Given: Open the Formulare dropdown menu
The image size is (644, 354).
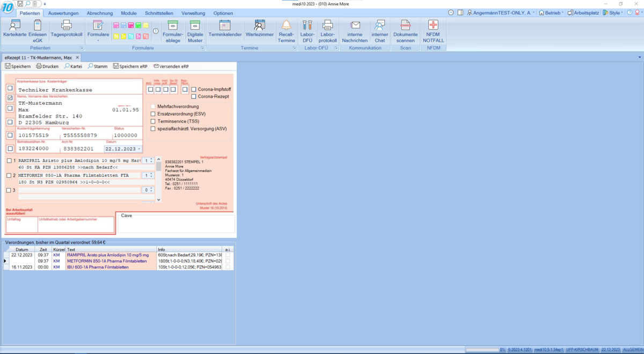Looking at the screenshot, I should [x=98, y=31].
